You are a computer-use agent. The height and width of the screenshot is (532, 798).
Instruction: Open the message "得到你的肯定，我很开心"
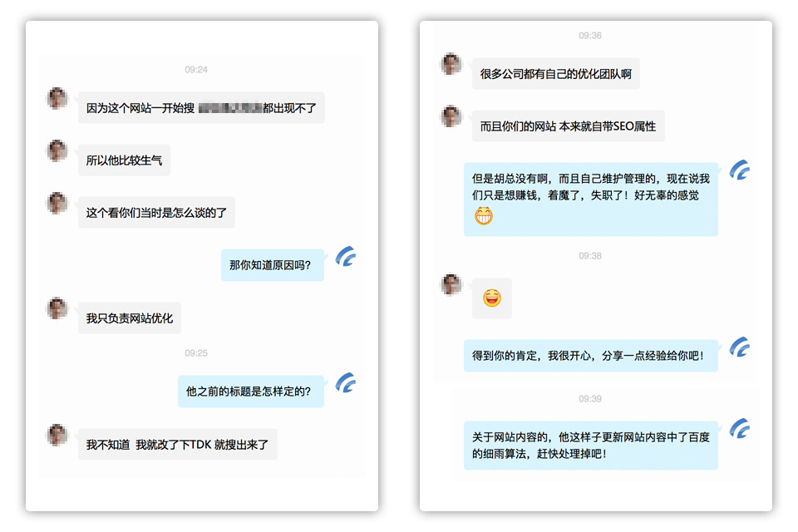[590, 355]
